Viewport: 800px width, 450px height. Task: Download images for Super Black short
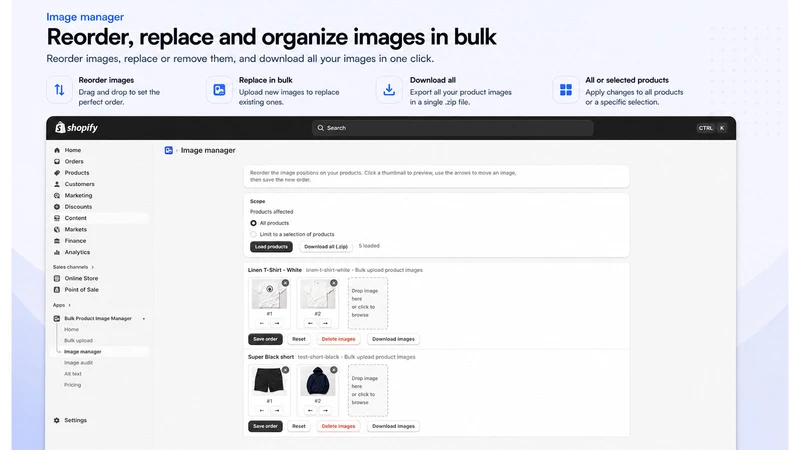[x=393, y=427]
